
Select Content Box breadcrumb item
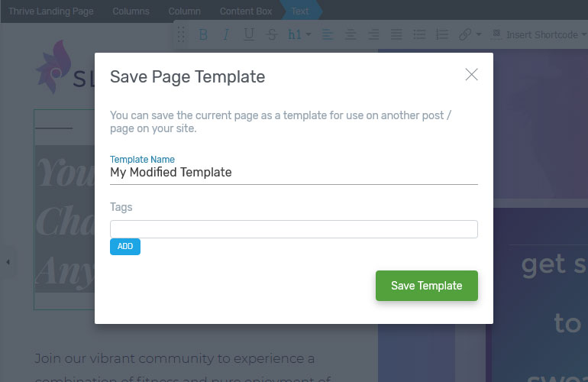tap(246, 11)
